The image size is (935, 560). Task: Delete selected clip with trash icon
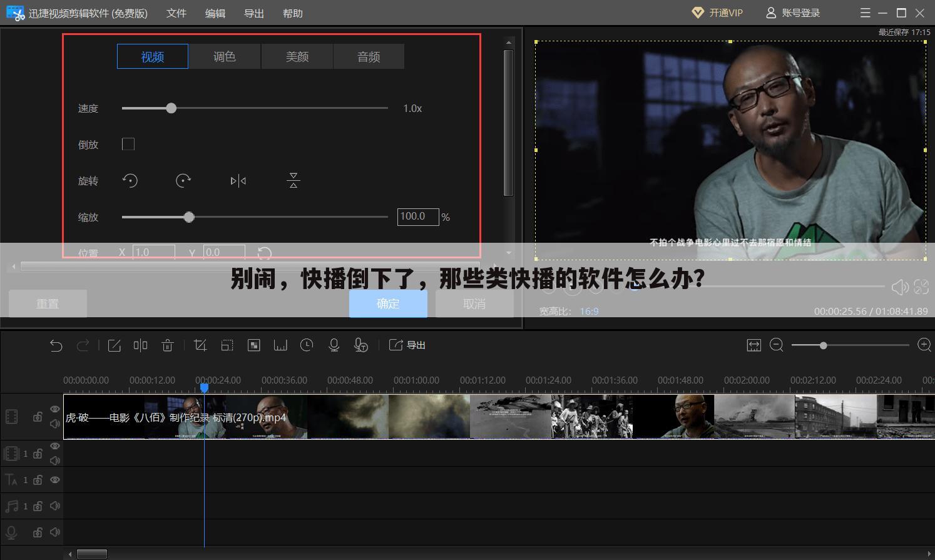point(167,345)
